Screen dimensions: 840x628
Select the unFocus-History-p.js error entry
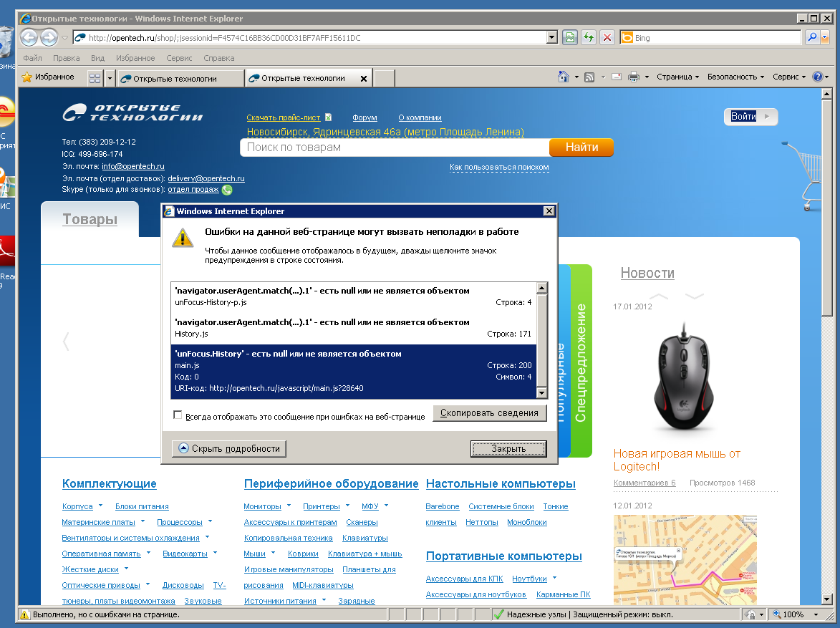[x=353, y=296]
